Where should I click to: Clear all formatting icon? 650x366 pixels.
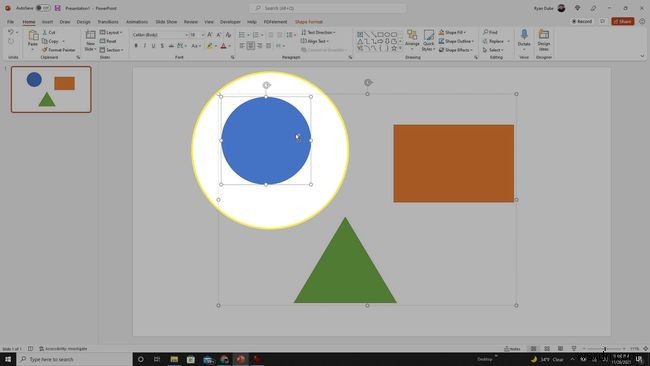coord(228,35)
